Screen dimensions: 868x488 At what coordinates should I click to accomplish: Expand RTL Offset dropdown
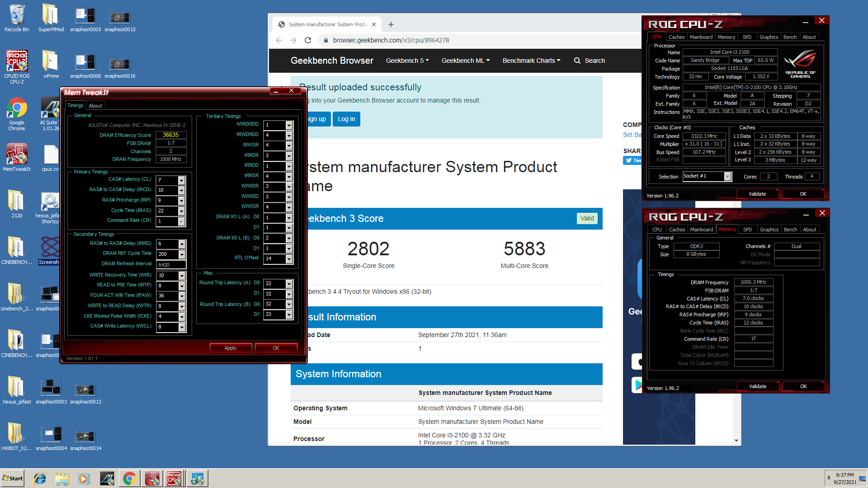(289, 259)
